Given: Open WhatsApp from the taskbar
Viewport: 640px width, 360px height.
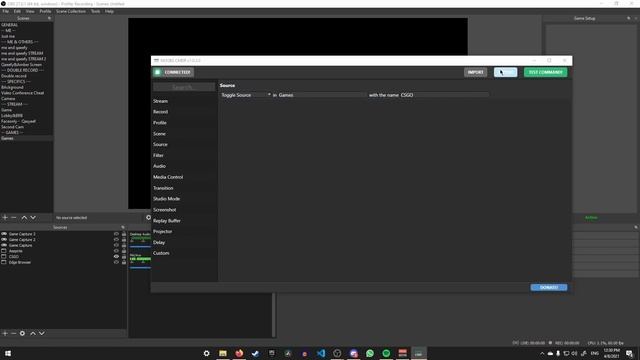Looking at the screenshot, I should (x=370, y=353).
